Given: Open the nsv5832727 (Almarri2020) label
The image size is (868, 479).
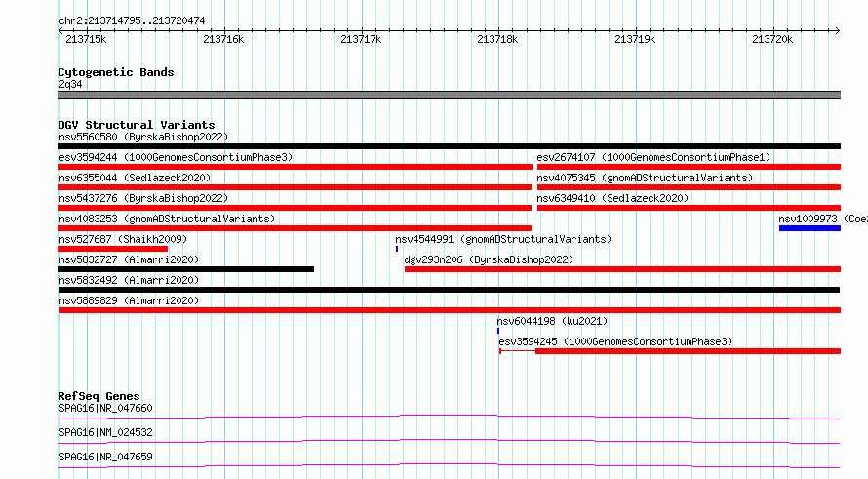Looking at the screenshot, I should 129,259.
